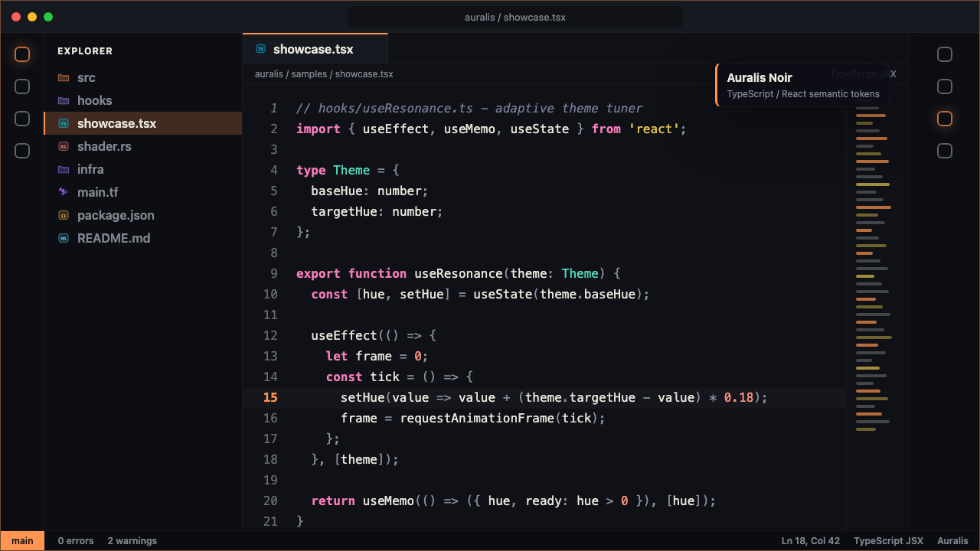This screenshot has height=551, width=980.
Task: Click the 'showcase.tsx' breadcrumb segment
Action: coord(364,74)
